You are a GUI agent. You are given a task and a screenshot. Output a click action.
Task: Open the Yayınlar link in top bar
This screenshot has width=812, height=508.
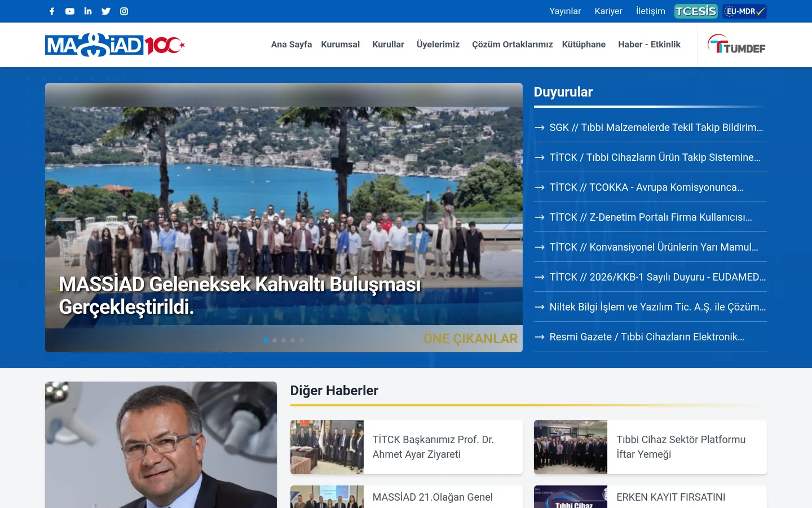tap(565, 11)
